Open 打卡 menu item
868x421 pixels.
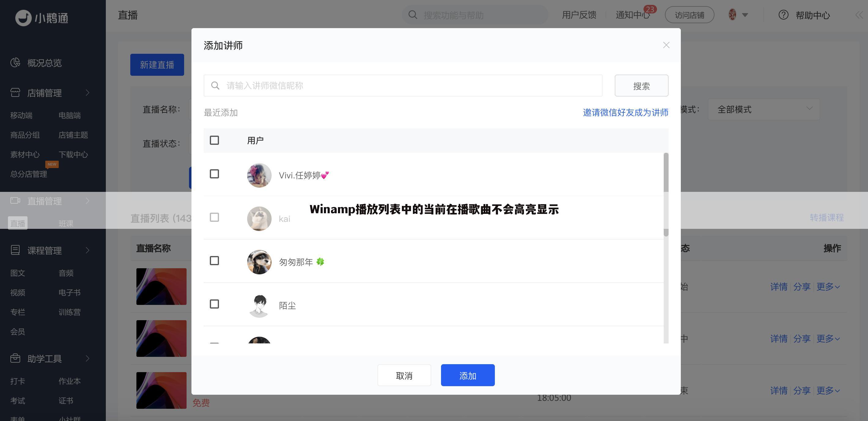click(17, 381)
